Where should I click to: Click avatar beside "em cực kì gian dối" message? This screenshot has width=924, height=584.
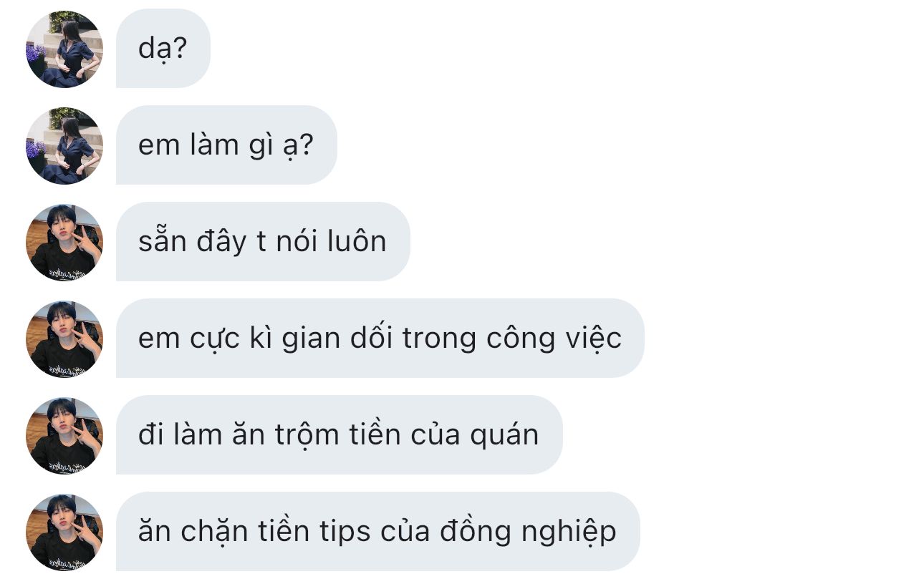click(x=64, y=339)
